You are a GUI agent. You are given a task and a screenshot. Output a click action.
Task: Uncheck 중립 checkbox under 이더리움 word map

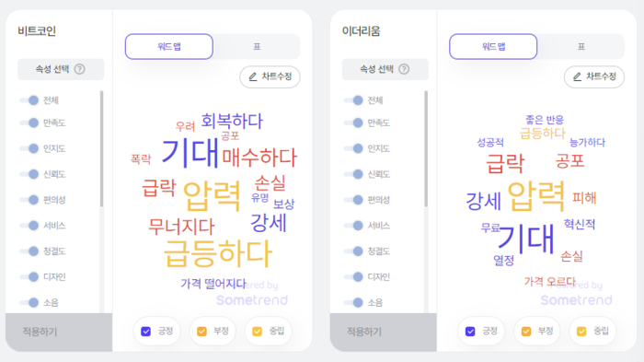click(581, 332)
